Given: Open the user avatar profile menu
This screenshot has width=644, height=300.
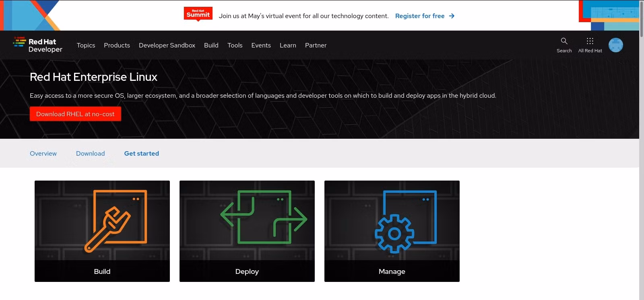Looking at the screenshot, I should coord(615,45).
